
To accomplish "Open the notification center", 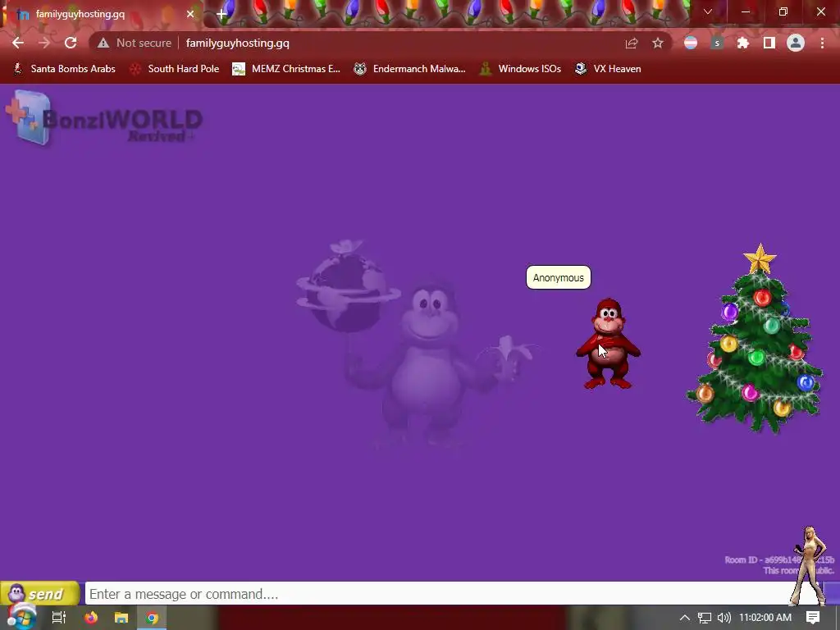I will tap(813, 618).
